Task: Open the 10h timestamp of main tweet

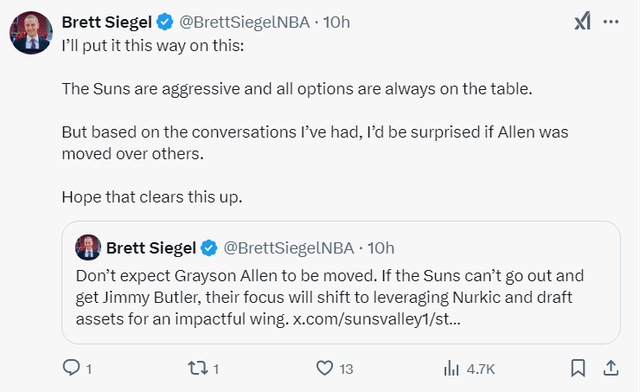Action: (x=336, y=22)
